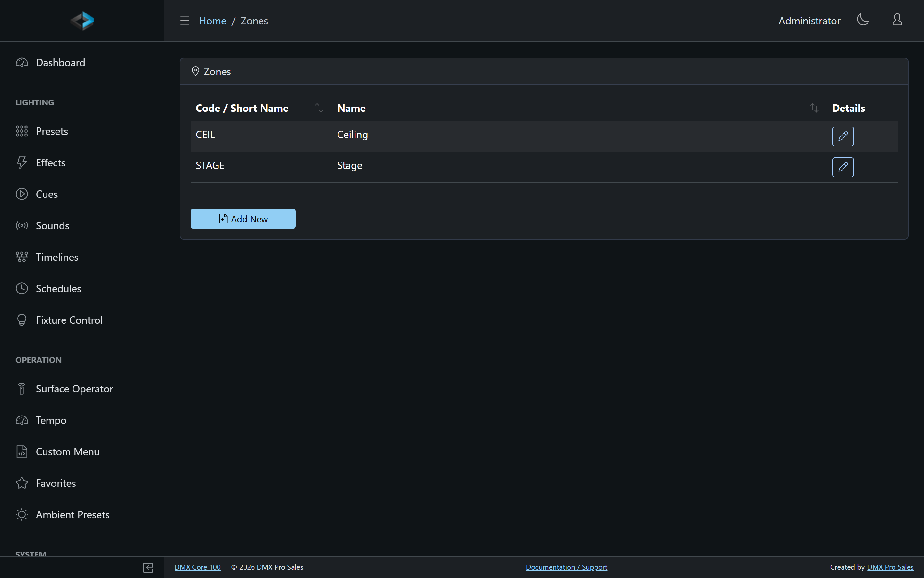
Task: Click the Code / Short Name header label
Action: (242, 108)
